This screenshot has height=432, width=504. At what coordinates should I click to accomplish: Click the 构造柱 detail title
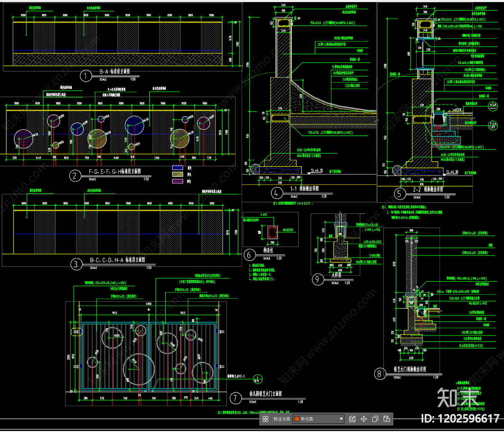click(x=268, y=250)
